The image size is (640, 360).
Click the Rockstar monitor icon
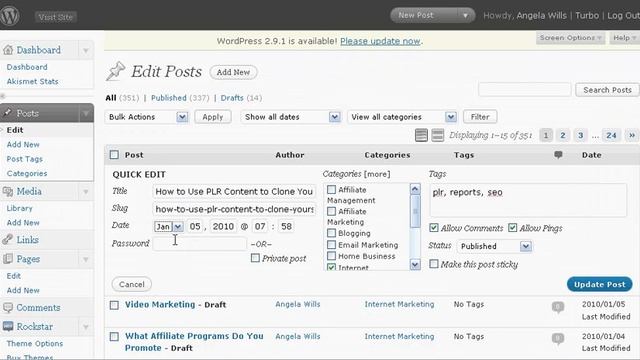click(8, 326)
